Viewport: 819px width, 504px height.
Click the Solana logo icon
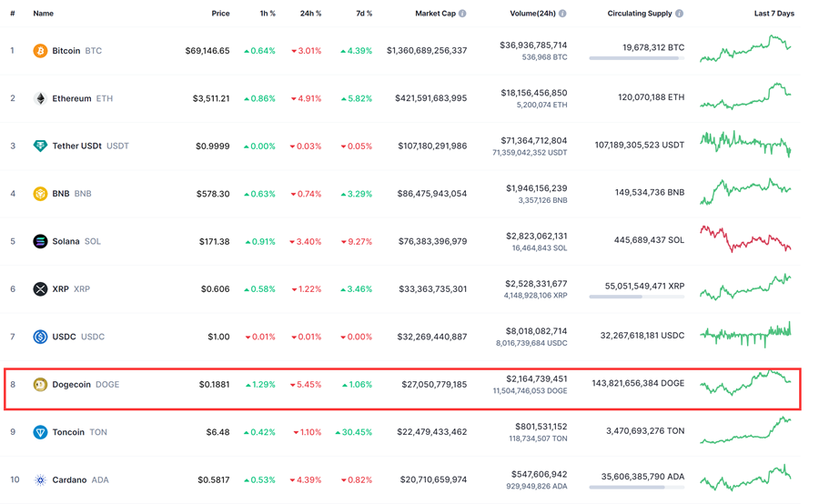tap(40, 241)
